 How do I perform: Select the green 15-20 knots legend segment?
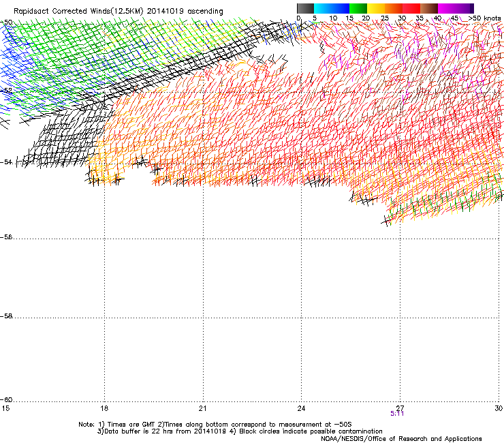click(x=358, y=8)
